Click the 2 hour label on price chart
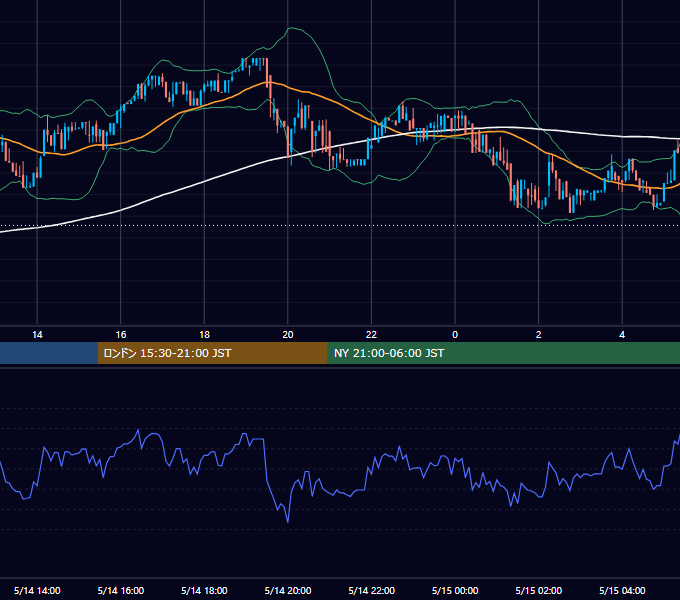Screen dimensions: 680x600 tap(539, 335)
